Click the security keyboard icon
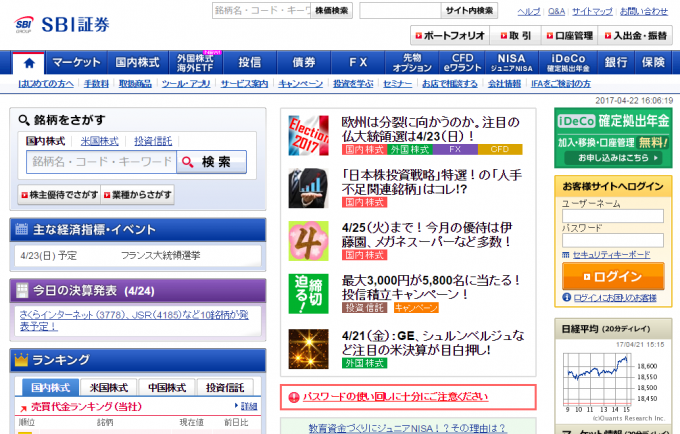The image size is (680, 434). [566, 255]
